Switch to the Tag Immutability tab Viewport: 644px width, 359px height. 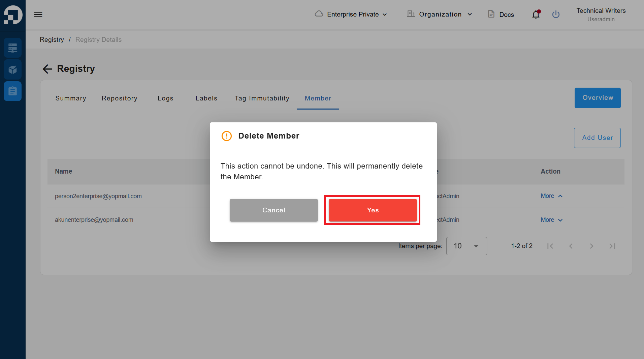[x=262, y=98]
